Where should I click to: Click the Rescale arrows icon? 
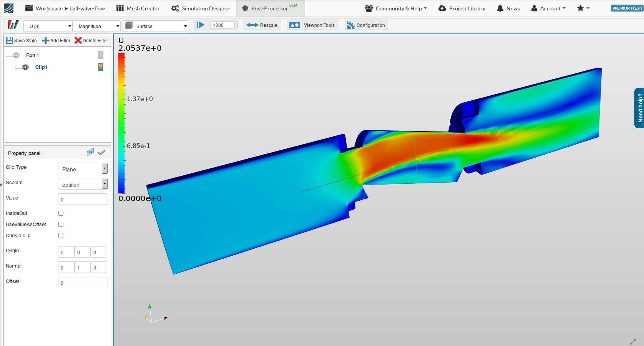tap(253, 25)
